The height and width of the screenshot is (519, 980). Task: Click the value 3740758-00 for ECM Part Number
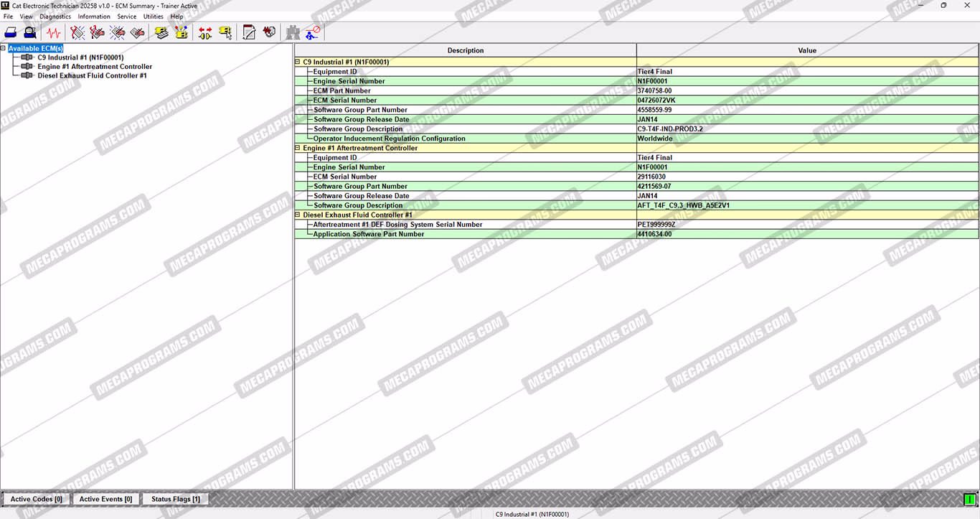654,90
